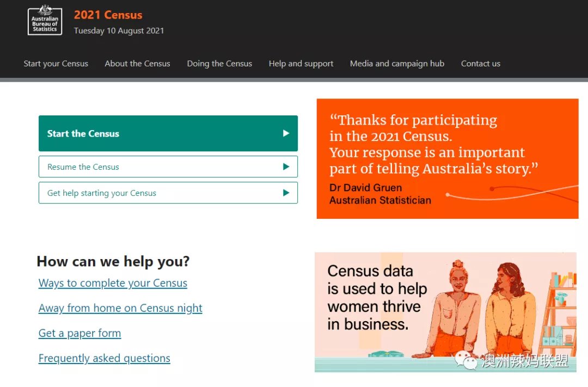
Task: Open the Contact us menu item
Action: point(480,63)
